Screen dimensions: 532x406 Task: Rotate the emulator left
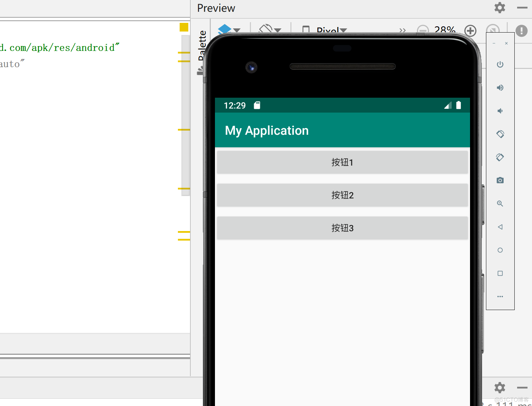point(500,134)
